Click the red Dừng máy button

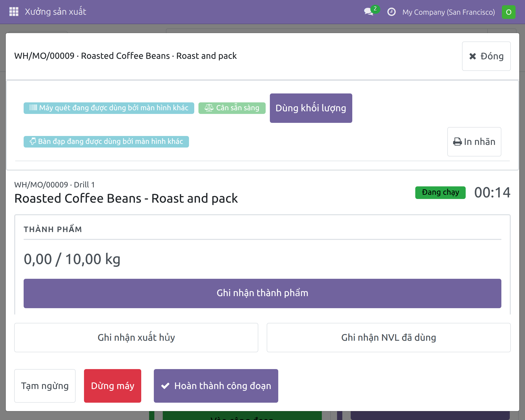point(113,386)
